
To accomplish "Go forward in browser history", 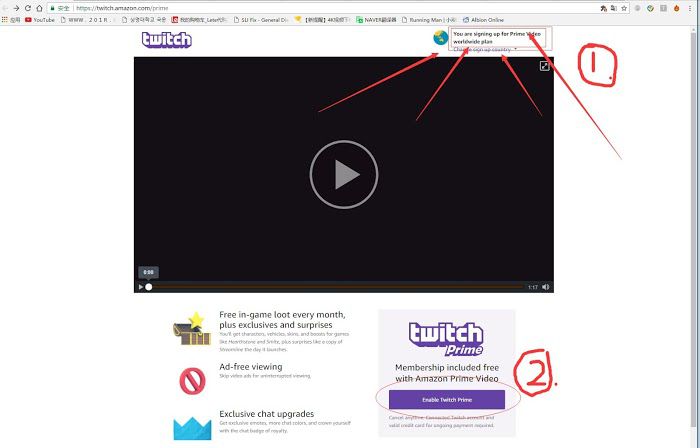I will (x=17, y=8).
